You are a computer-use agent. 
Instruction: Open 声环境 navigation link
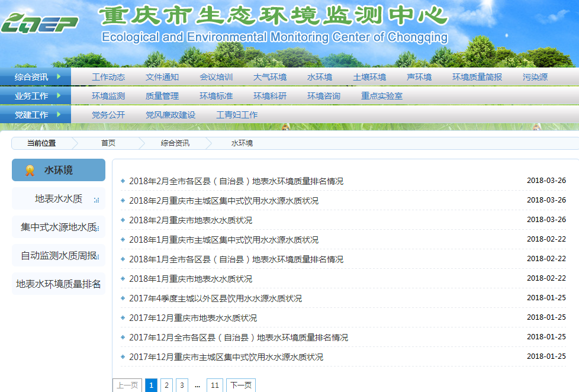[x=419, y=77]
